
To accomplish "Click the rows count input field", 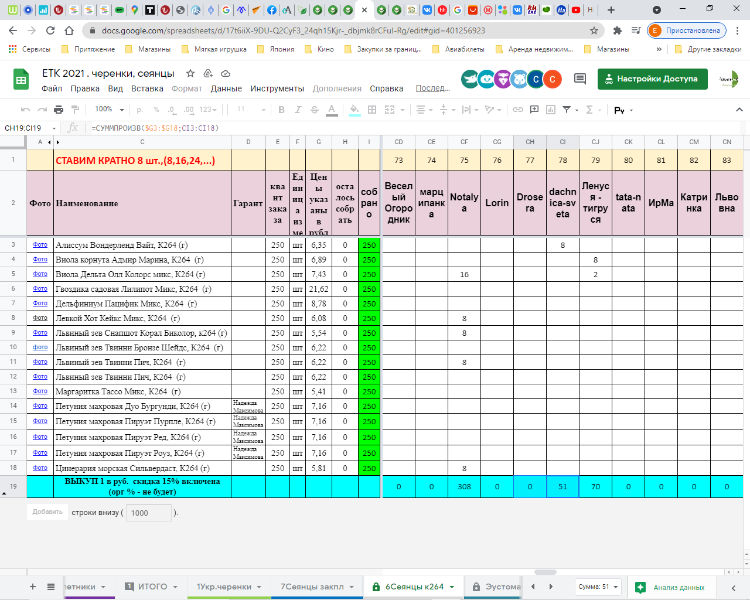I will click(x=150, y=512).
